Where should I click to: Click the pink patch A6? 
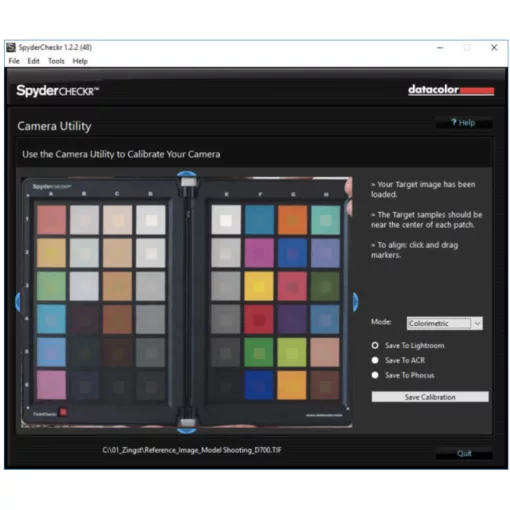click(51, 385)
